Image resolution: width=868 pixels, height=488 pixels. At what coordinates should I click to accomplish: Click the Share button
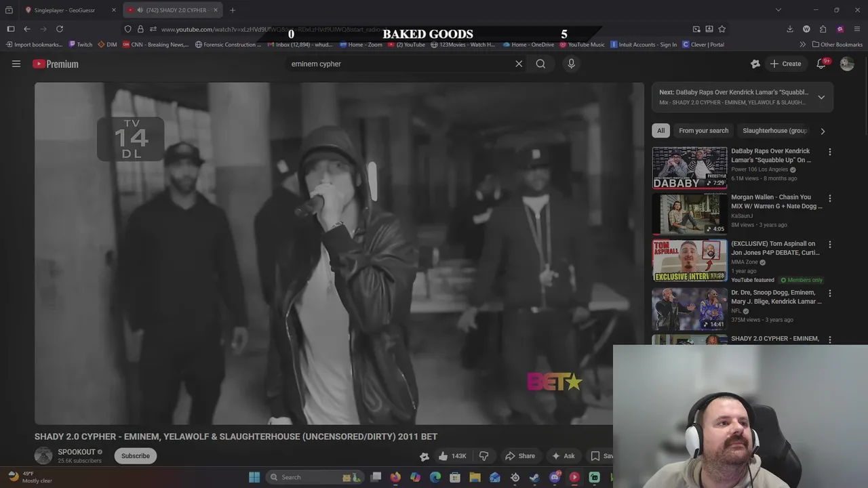(520, 456)
